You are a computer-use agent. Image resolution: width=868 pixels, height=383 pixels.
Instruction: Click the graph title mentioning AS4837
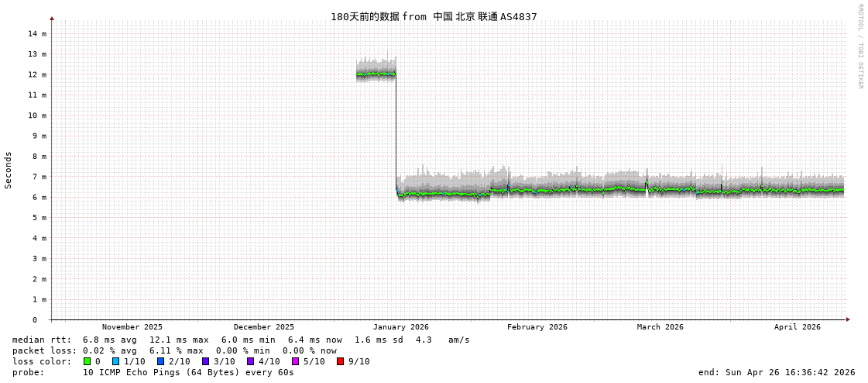coord(434,16)
